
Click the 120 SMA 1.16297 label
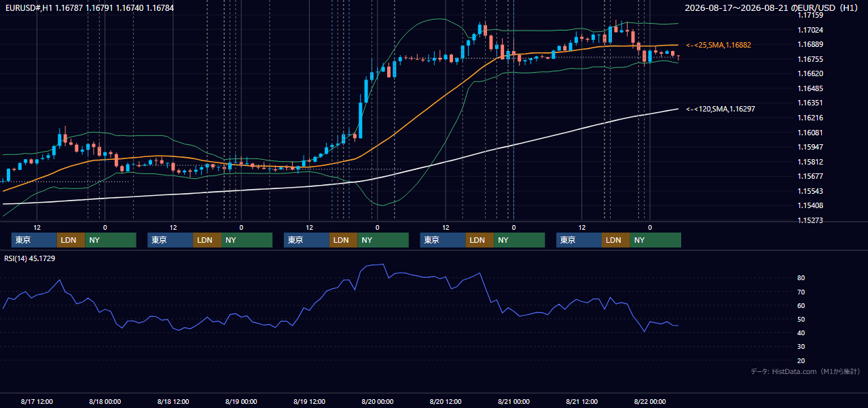click(x=721, y=109)
